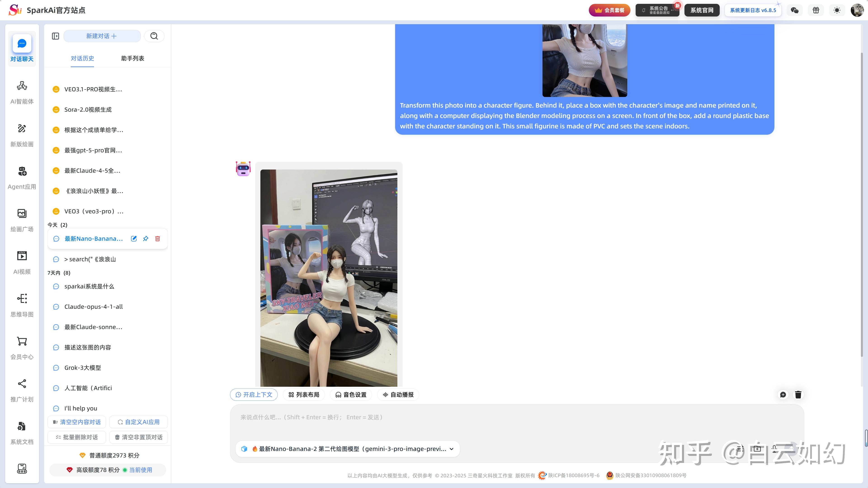Click the message input text field
The width and height of the screenshot is (868, 488).
pyautogui.click(x=505, y=421)
